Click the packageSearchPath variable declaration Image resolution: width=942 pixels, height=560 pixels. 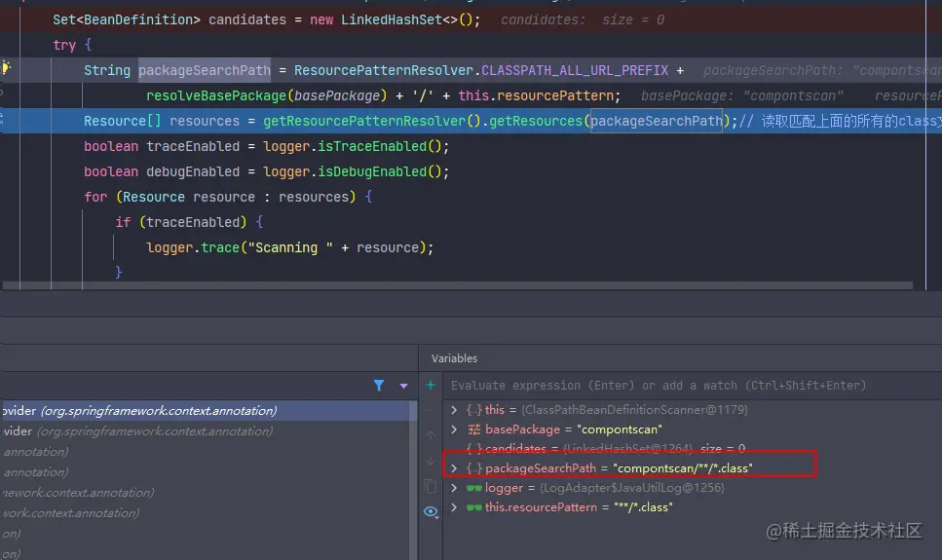point(205,70)
